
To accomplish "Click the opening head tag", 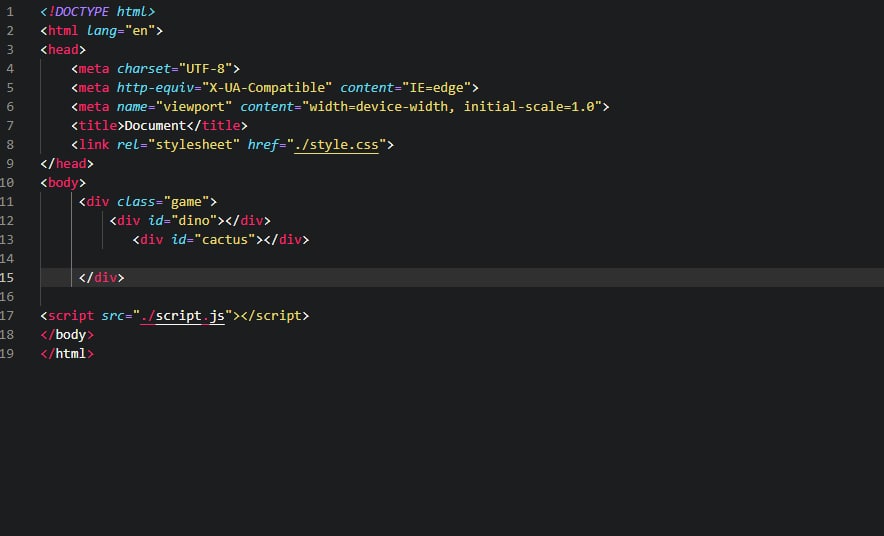I will pos(63,50).
